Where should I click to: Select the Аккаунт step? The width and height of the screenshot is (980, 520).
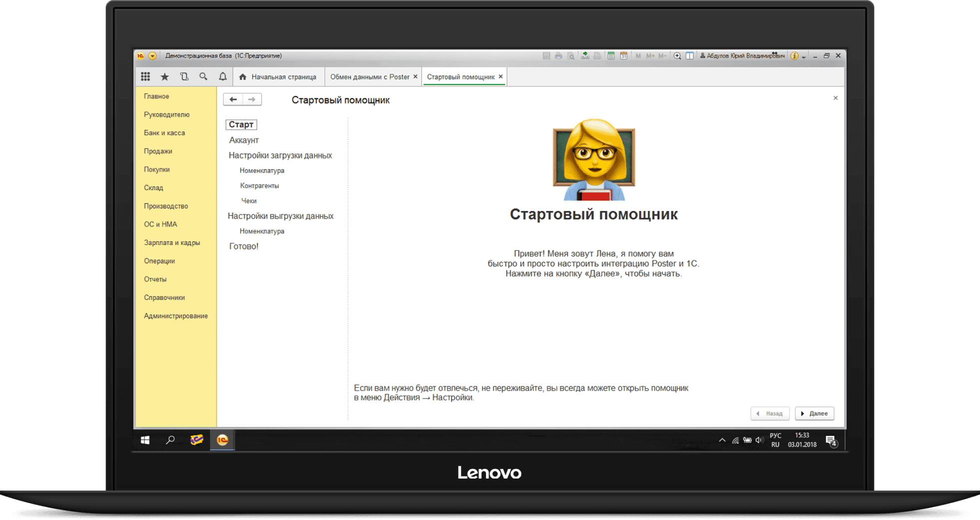[244, 140]
